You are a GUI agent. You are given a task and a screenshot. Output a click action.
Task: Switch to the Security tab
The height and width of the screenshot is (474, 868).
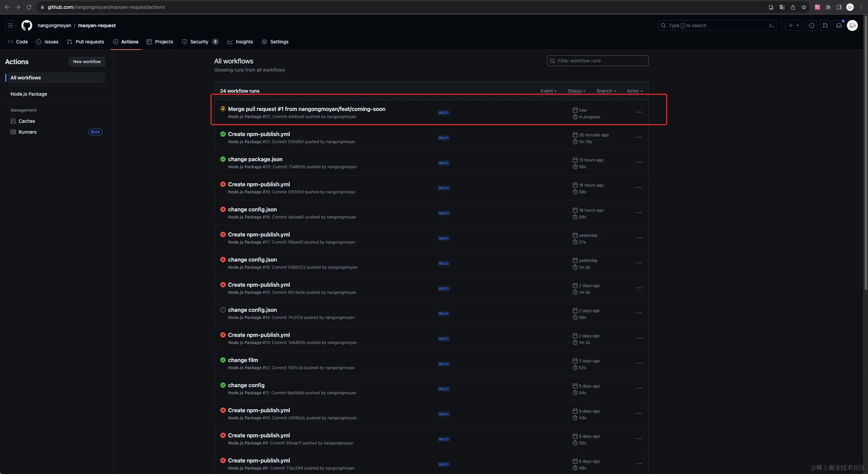(x=200, y=42)
